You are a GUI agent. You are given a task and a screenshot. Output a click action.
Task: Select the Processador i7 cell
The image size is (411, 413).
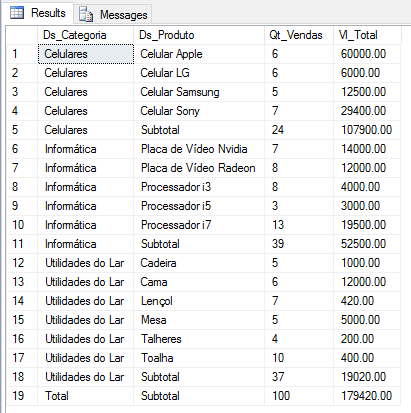click(199, 225)
